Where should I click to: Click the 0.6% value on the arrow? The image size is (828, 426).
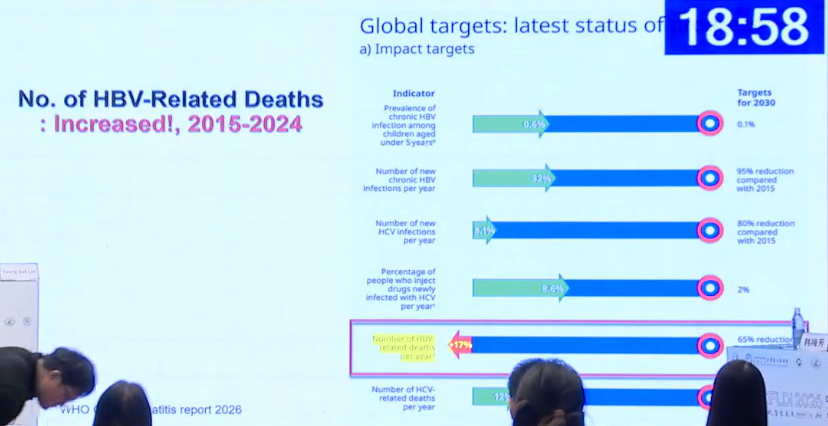tap(534, 125)
